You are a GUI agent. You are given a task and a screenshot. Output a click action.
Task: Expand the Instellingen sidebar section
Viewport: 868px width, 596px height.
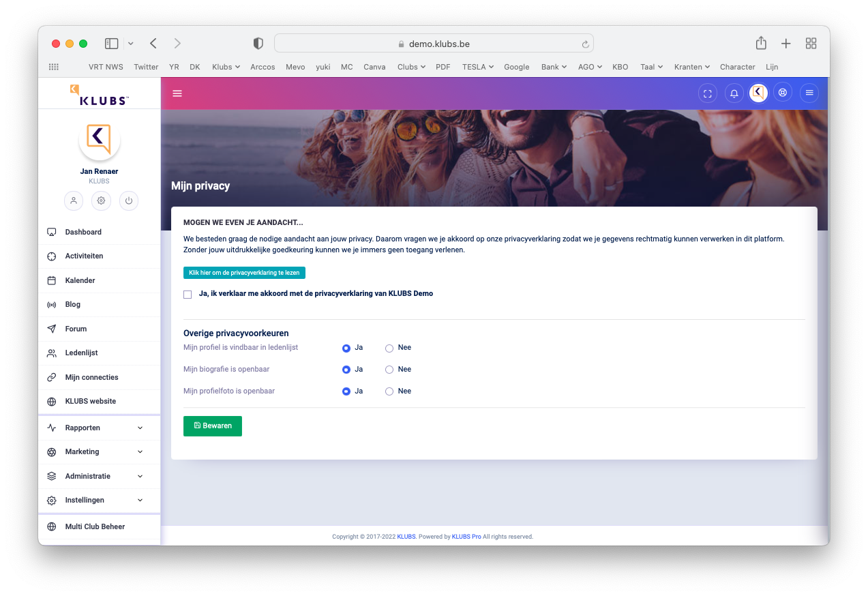pos(94,501)
